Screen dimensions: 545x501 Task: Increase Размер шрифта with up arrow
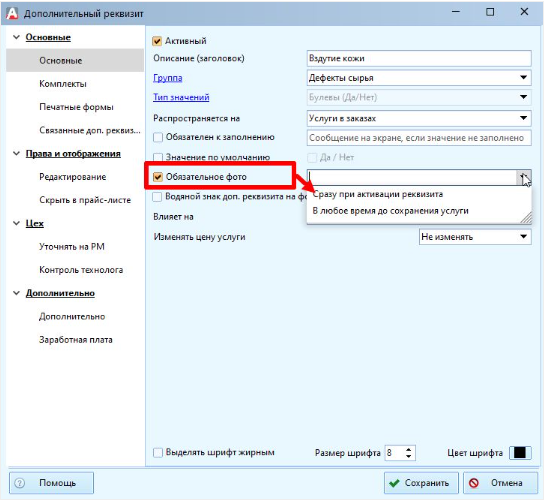409,450
